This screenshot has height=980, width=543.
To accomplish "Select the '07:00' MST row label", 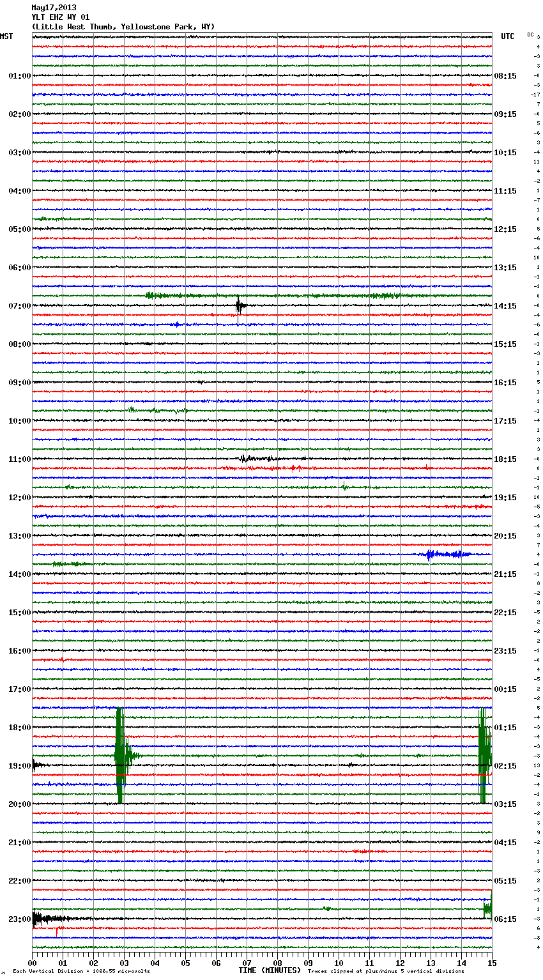I will pos(20,306).
